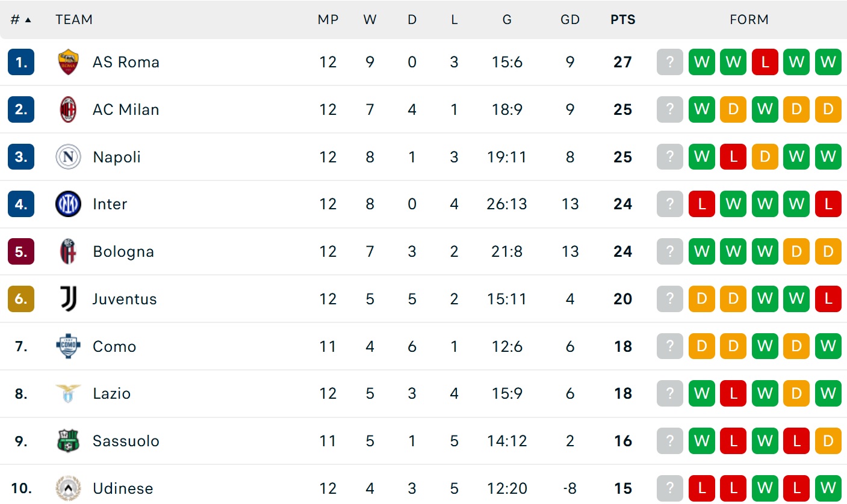Click Inter's first red loss badge
Image resolution: width=847 pixels, height=504 pixels.
701,204
